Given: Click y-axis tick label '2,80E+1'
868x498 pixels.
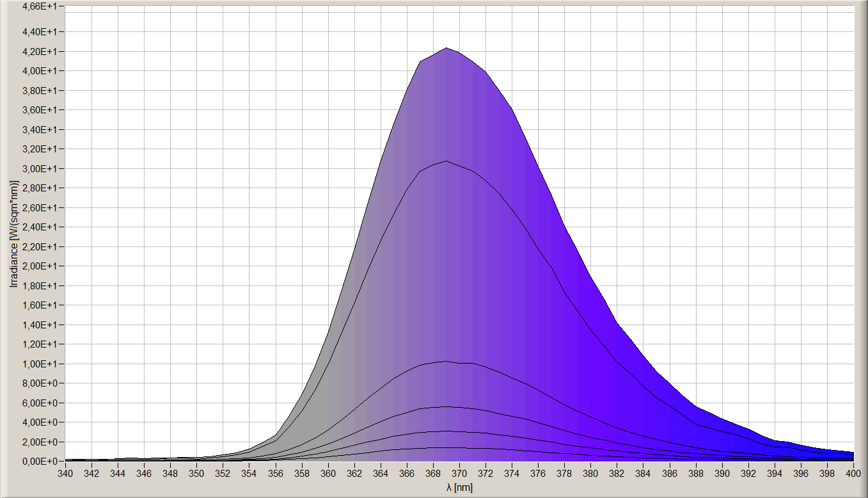Looking at the screenshot, I should pyautogui.click(x=40, y=188).
